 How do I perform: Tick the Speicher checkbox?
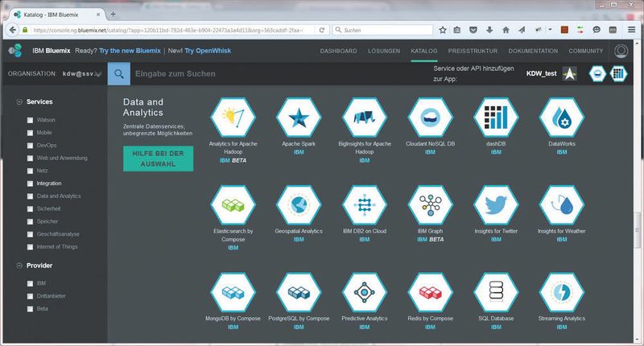point(30,222)
